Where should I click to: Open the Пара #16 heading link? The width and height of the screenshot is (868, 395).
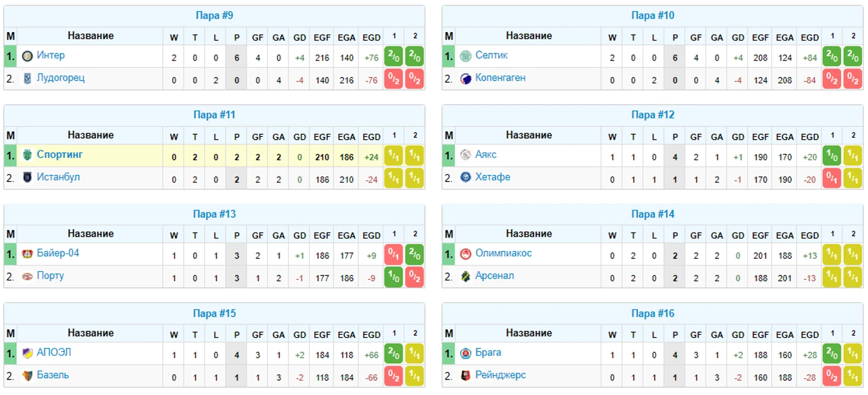653,314
